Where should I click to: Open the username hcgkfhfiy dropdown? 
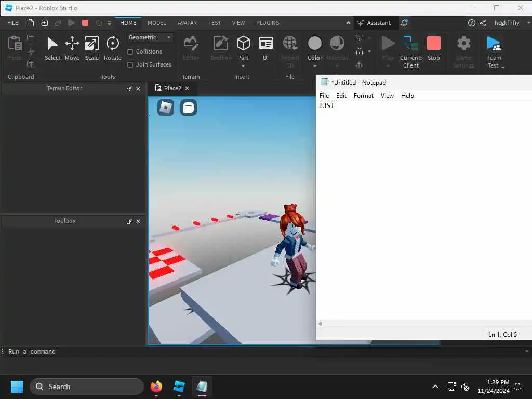(x=528, y=23)
